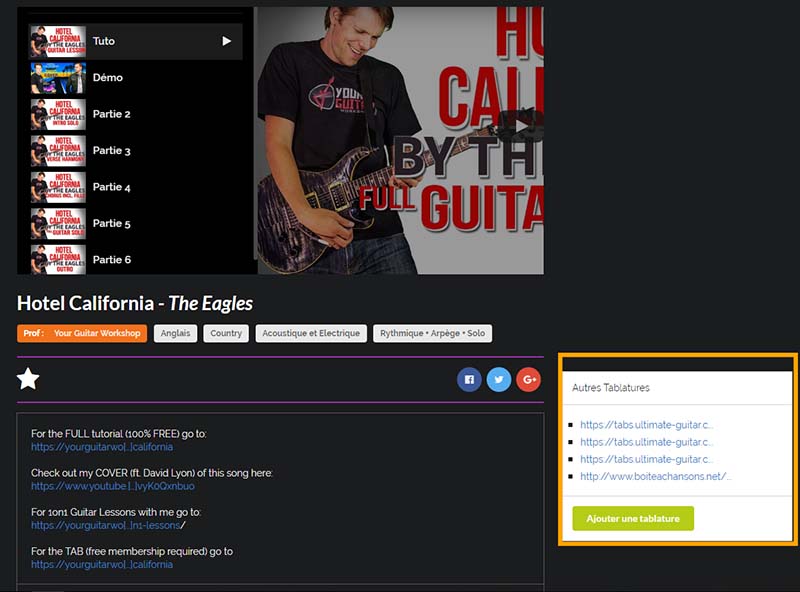Open the Partie 2 thumbnail image

(x=58, y=114)
